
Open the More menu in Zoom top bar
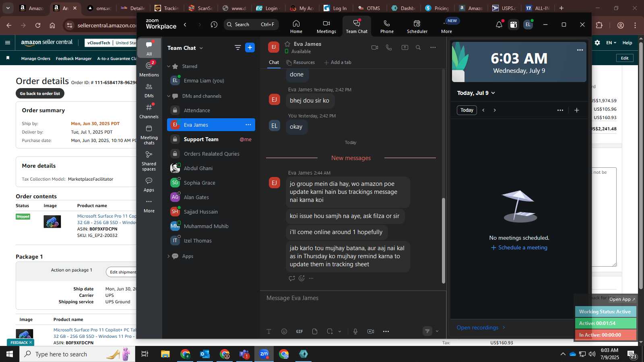click(x=447, y=27)
